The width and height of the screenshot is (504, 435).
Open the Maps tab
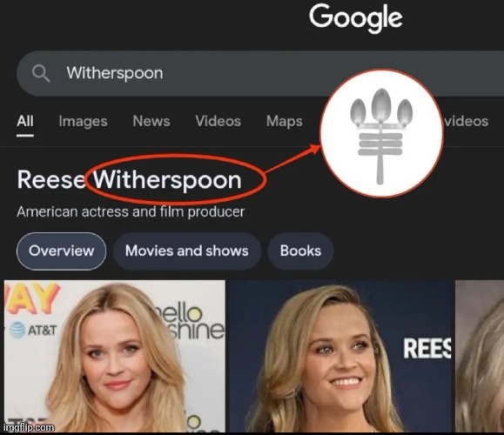(285, 122)
